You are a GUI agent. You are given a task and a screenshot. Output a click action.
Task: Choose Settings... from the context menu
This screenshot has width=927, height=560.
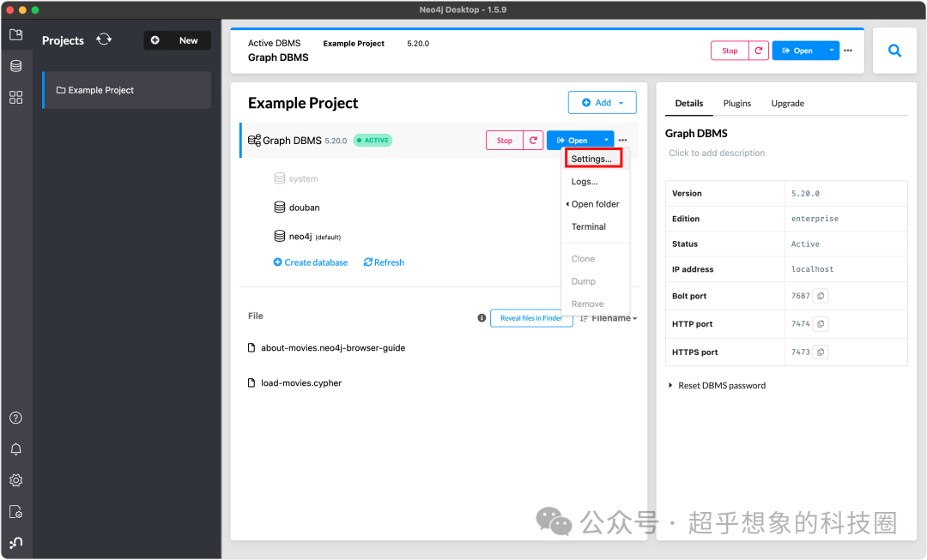(x=593, y=159)
